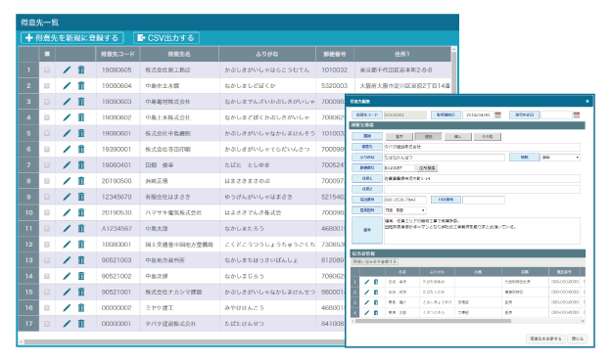Open the 敬称 honorific dropdown

click(x=560, y=158)
